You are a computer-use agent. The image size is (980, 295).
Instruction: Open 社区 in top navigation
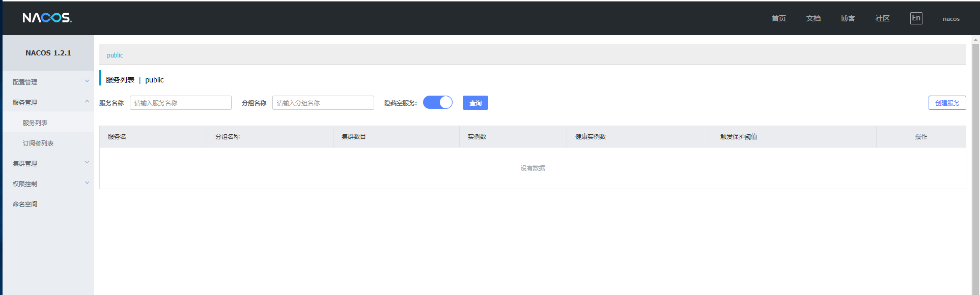coord(882,18)
